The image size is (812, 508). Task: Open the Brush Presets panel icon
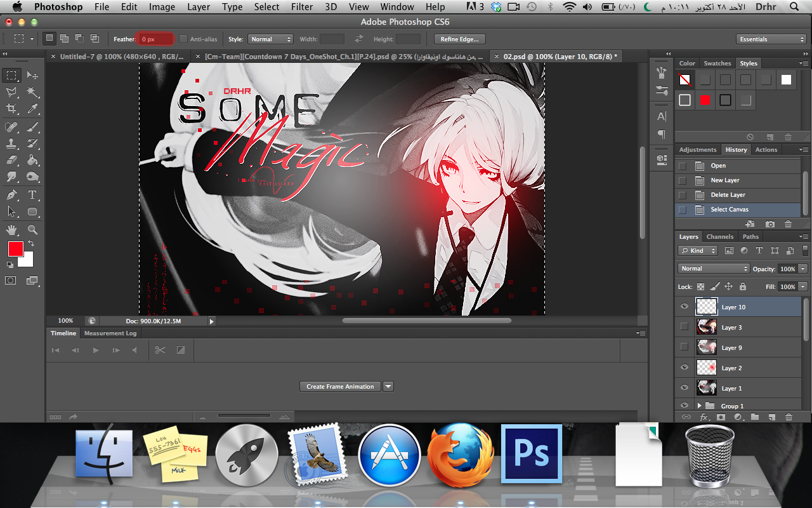[x=662, y=90]
